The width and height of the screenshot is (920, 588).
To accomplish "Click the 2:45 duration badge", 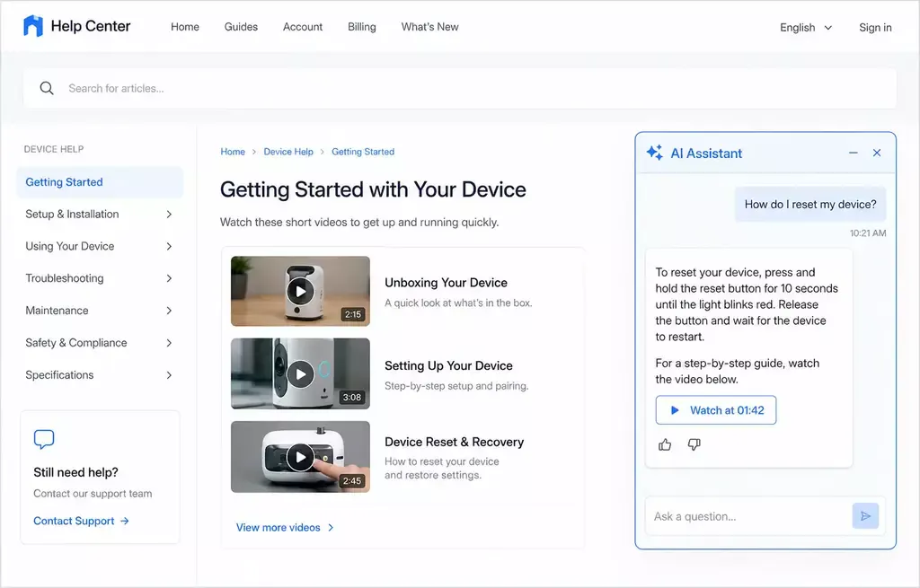I will click(x=352, y=480).
